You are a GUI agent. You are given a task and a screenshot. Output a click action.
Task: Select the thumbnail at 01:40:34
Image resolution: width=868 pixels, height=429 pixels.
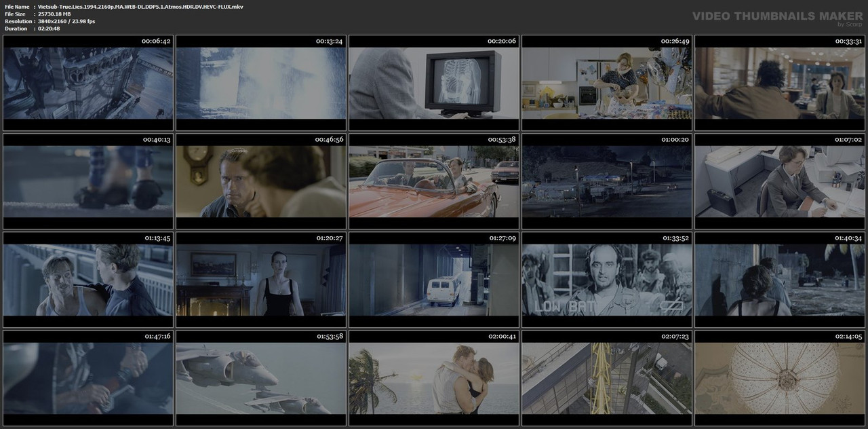coord(780,280)
